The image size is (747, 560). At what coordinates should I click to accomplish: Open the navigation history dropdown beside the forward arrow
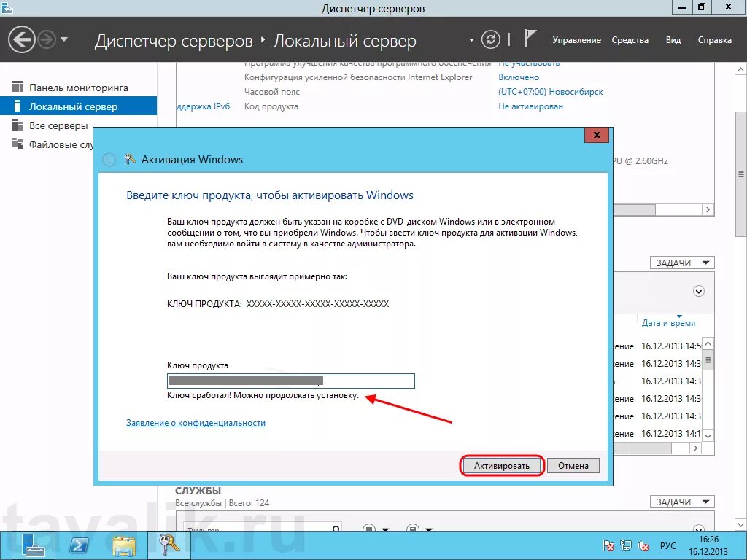tap(64, 39)
